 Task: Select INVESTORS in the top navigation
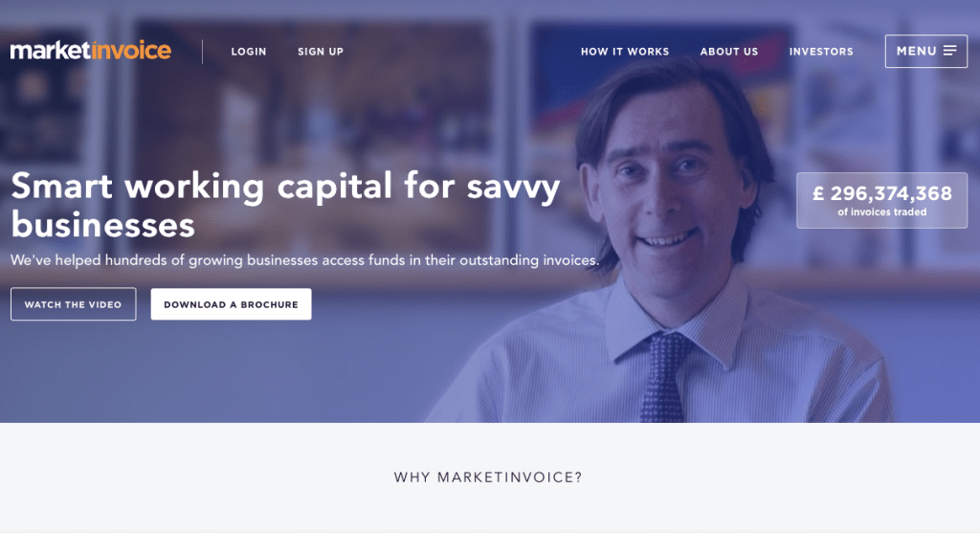coord(821,52)
